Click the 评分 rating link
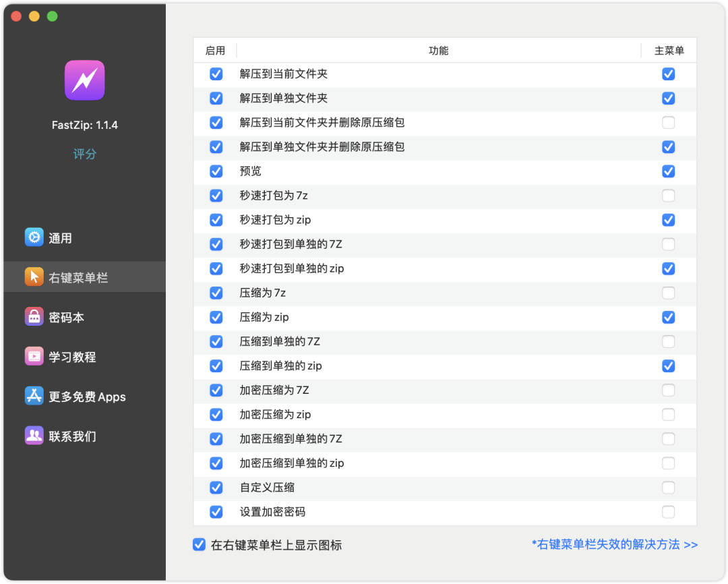 tap(85, 154)
